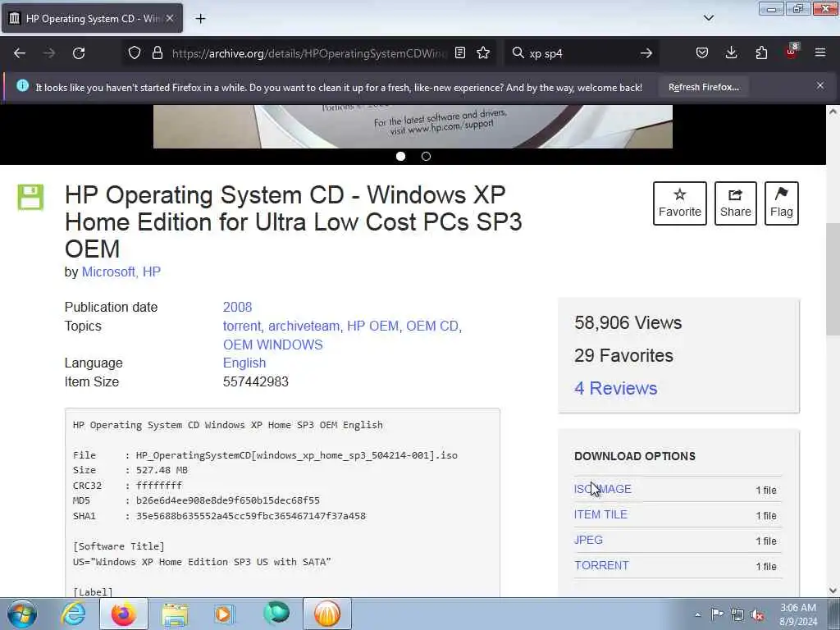Image resolution: width=840 pixels, height=630 pixels.
Task: Open the English language link
Action: click(244, 363)
